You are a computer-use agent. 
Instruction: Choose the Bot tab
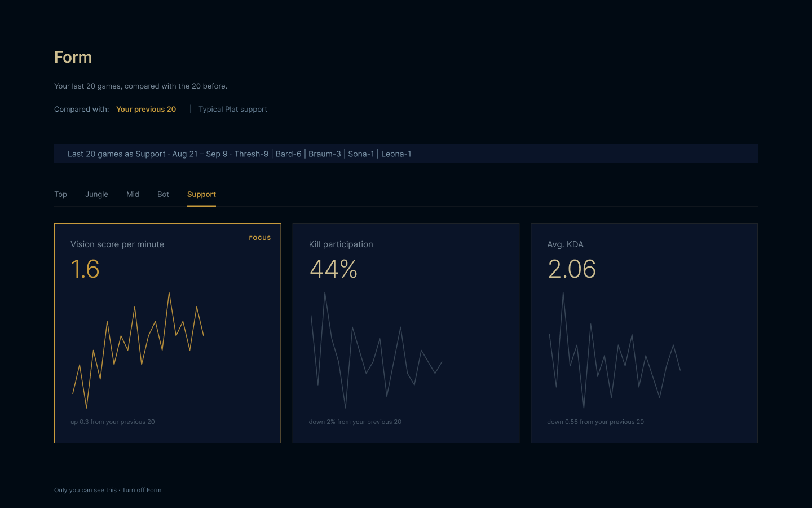pos(163,194)
